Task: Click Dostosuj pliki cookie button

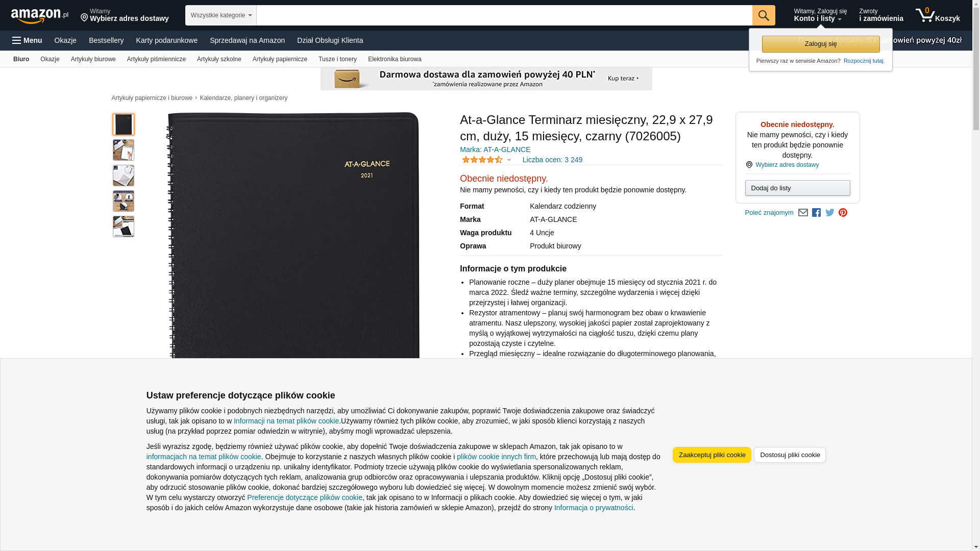Action: tap(790, 455)
